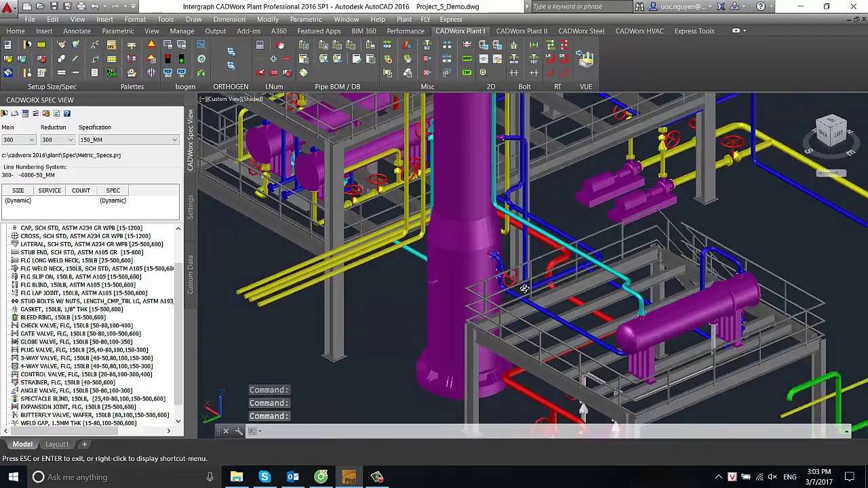Click the PCF IN icon in Isogen panel
The width and height of the screenshot is (868, 488).
(182, 73)
